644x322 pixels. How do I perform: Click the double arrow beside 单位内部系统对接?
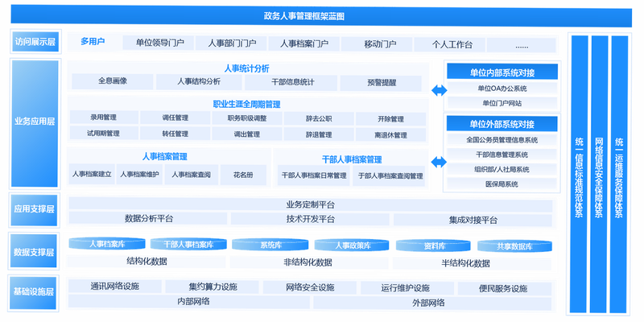tap(439, 90)
